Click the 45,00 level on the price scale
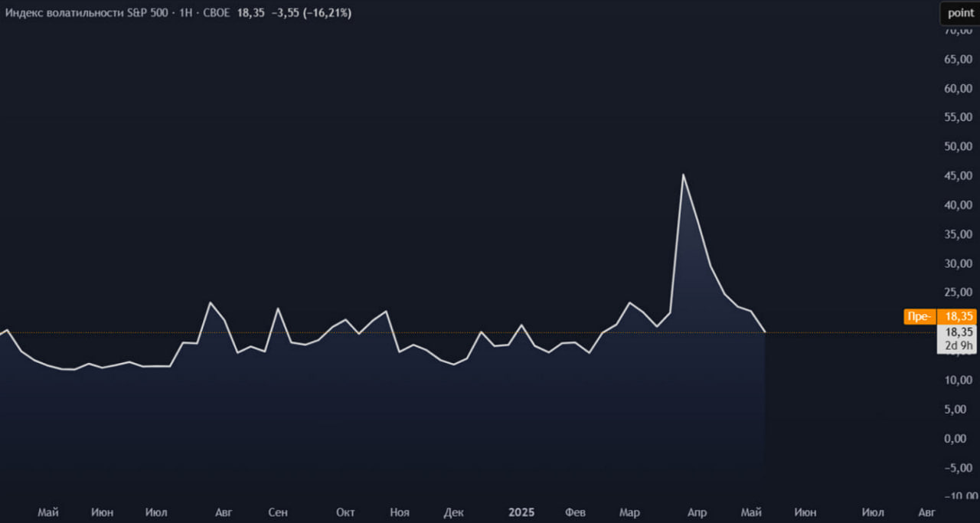This screenshot has height=523, width=980. tap(959, 176)
